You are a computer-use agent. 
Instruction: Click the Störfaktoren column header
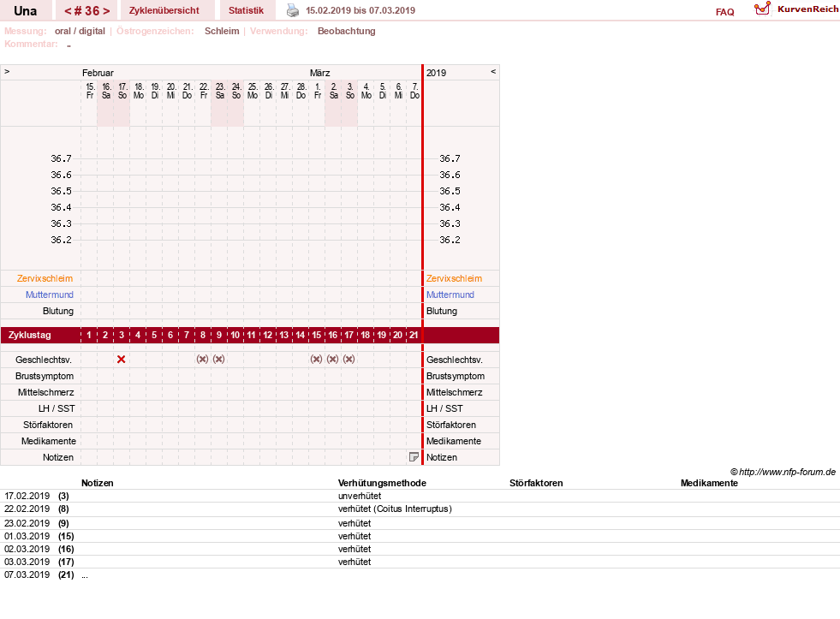(536, 483)
